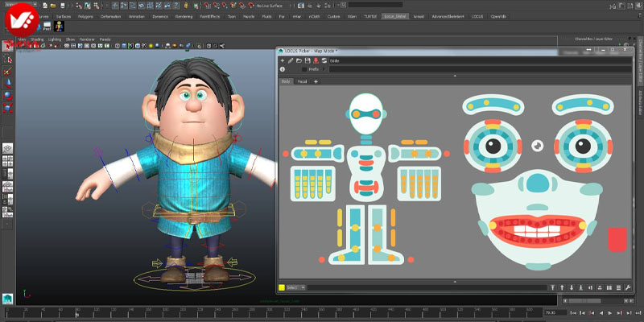Image resolution: width=644 pixels, height=322 pixels.
Task: Select the Scale tool in toolbox
Action: (8, 108)
